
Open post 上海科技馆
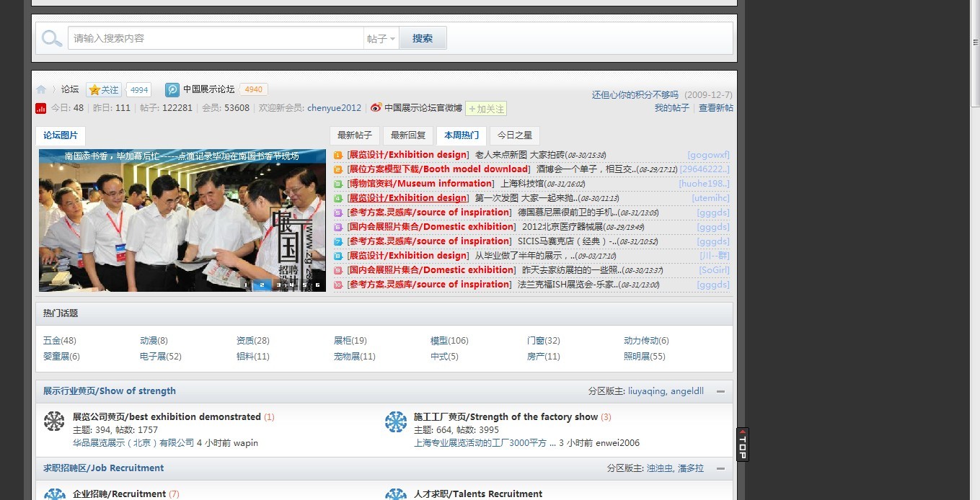(x=522, y=184)
